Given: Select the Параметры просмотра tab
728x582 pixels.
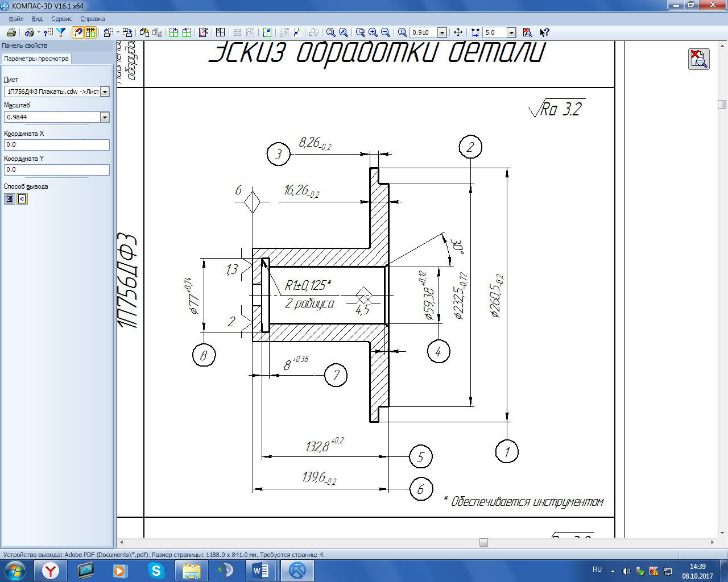Looking at the screenshot, I should tap(36, 59).
